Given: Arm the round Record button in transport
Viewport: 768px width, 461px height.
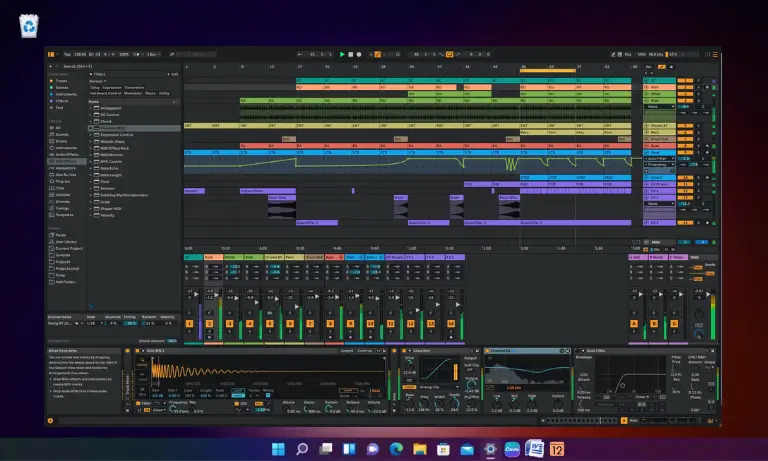Looking at the screenshot, I should click(x=359, y=54).
